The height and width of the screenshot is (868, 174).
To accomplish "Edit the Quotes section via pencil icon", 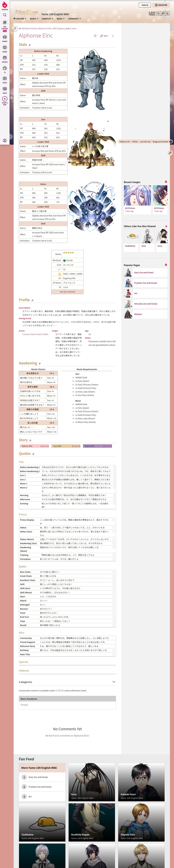I will pyautogui.click(x=33, y=454).
